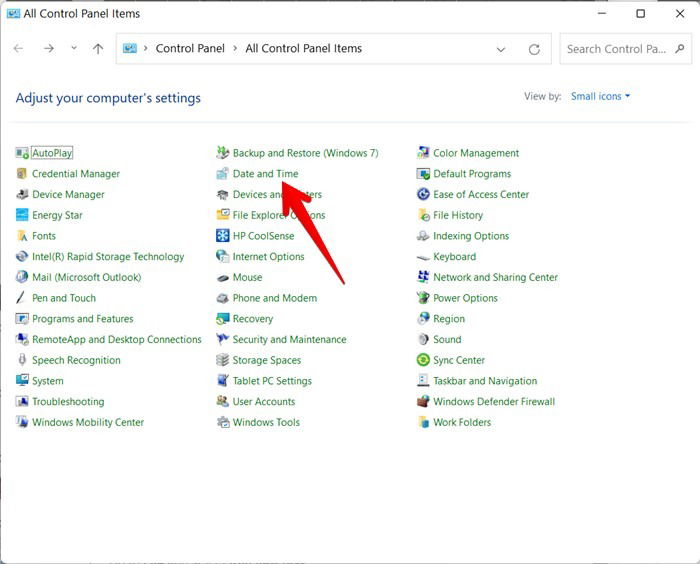Click the Back navigation arrow

click(x=18, y=49)
